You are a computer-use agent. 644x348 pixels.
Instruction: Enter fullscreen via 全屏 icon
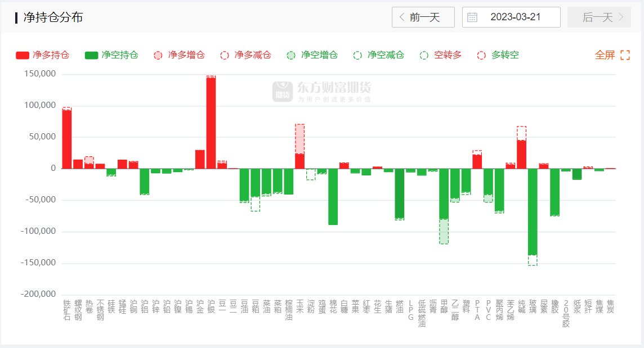tap(625, 55)
